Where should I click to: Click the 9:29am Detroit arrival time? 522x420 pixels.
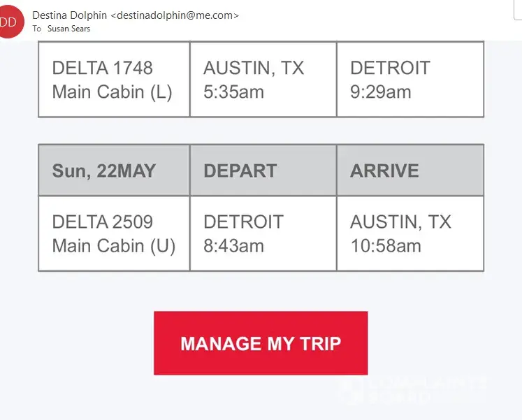point(380,92)
